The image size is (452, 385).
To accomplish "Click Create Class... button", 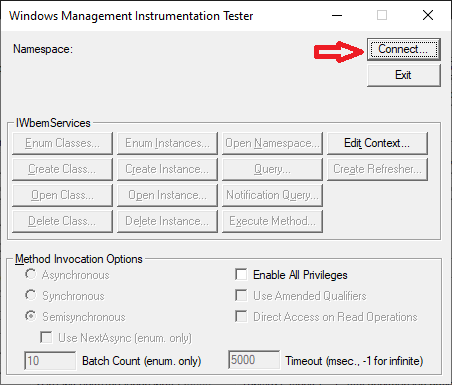I will [x=62, y=169].
